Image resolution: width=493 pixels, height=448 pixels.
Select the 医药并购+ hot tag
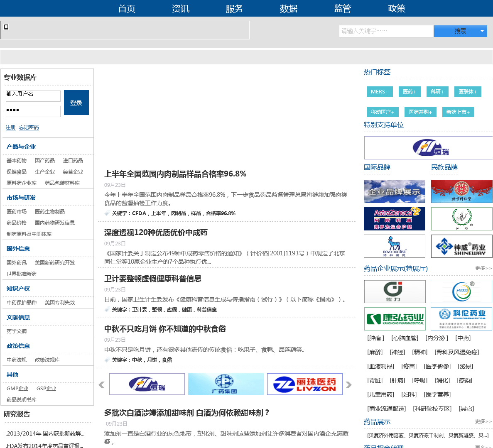point(420,112)
